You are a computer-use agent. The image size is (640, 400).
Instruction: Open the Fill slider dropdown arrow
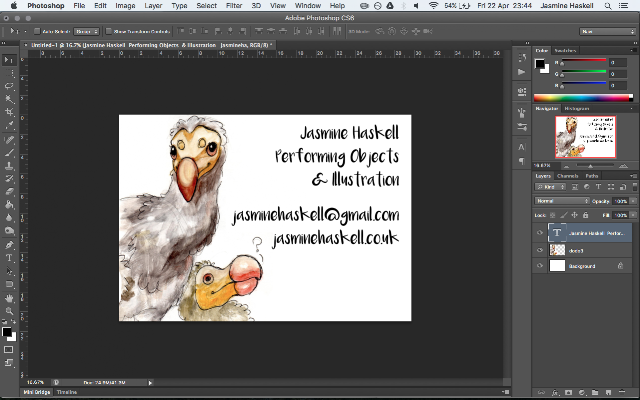click(x=633, y=215)
